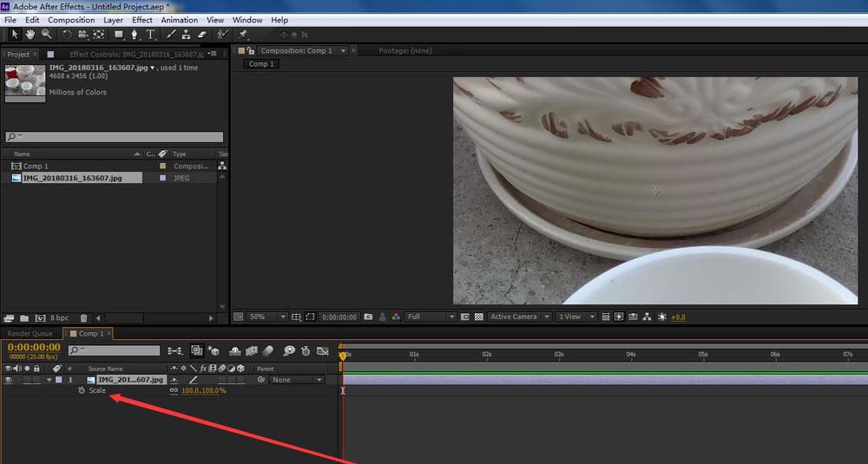Image resolution: width=868 pixels, height=464 pixels.
Task: Select the Horizontal Type tool
Action: tap(151, 35)
